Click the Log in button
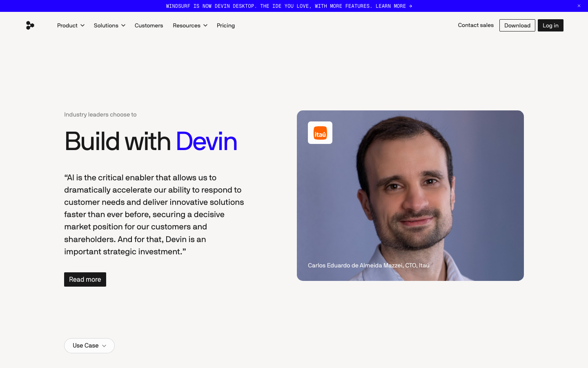Screen dimensions: 588x368 pos(550,25)
